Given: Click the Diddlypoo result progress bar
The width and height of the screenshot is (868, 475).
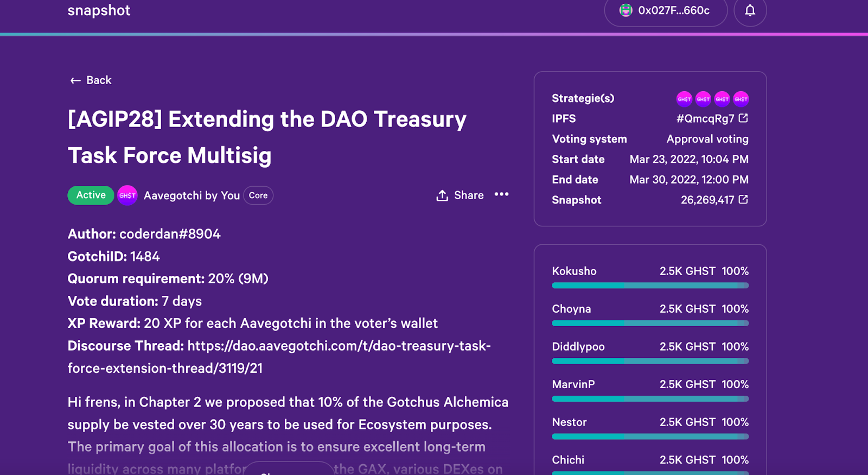Looking at the screenshot, I should [650, 361].
